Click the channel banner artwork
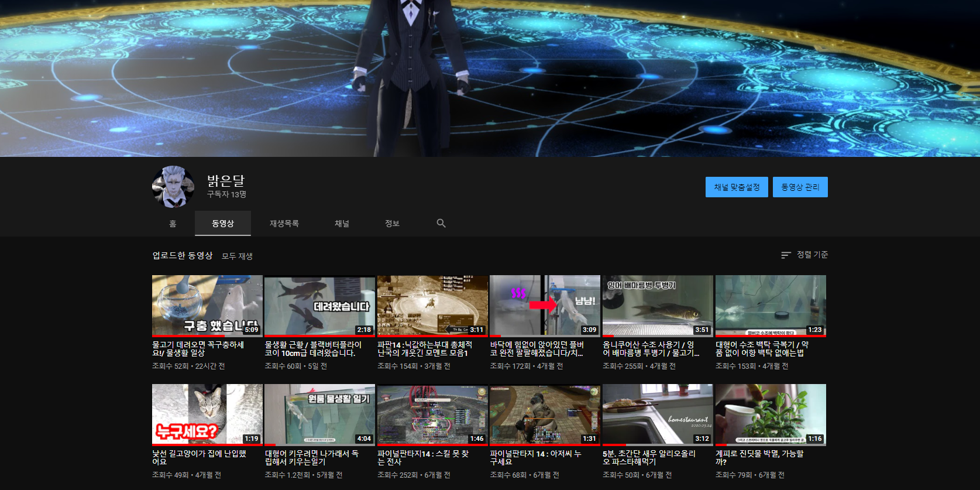The width and height of the screenshot is (980, 490). (490, 78)
